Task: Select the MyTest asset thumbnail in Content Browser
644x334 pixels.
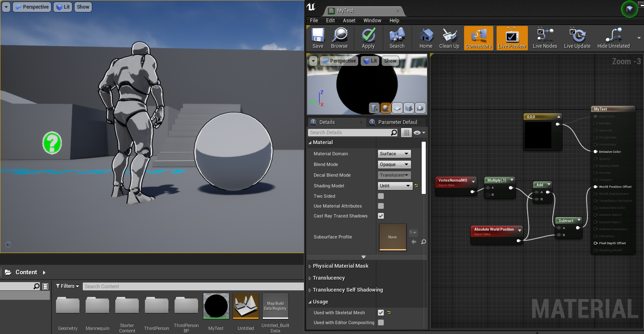Action: 216,306
